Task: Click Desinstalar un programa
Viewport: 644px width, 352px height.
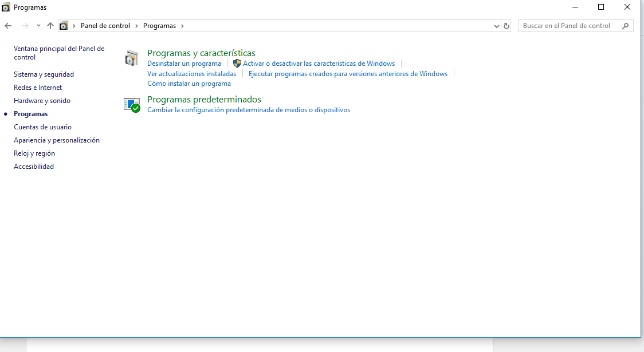Action: [184, 64]
